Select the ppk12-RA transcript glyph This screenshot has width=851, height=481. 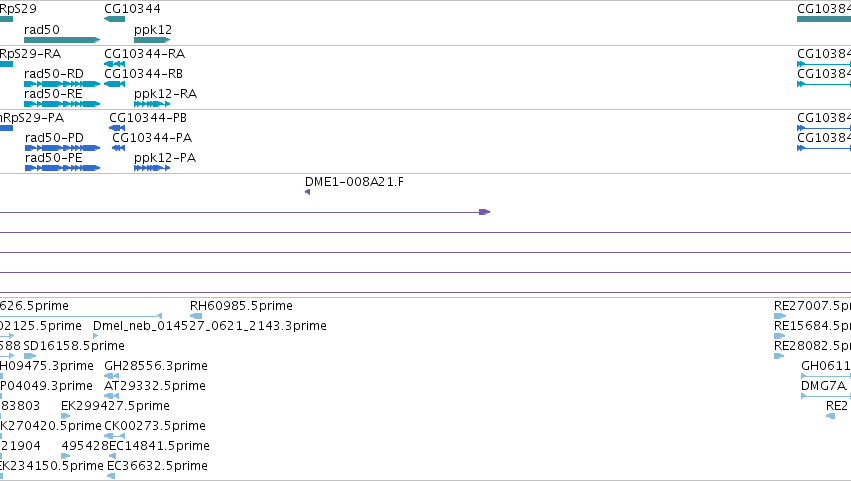coord(152,104)
